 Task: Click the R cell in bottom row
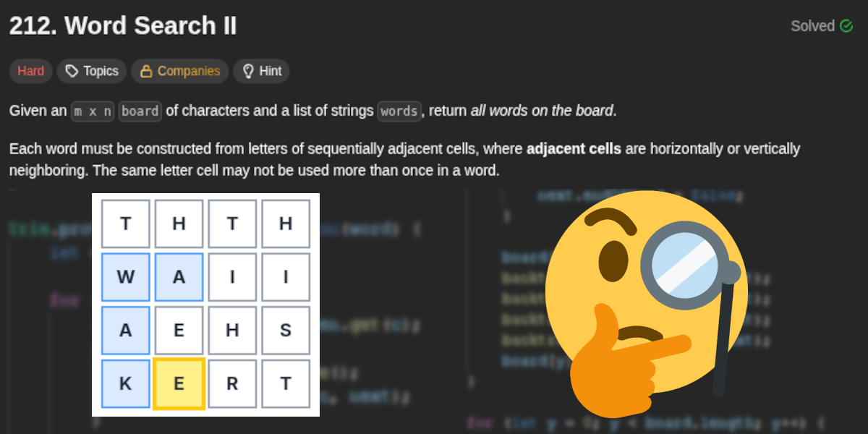[232, 383]
